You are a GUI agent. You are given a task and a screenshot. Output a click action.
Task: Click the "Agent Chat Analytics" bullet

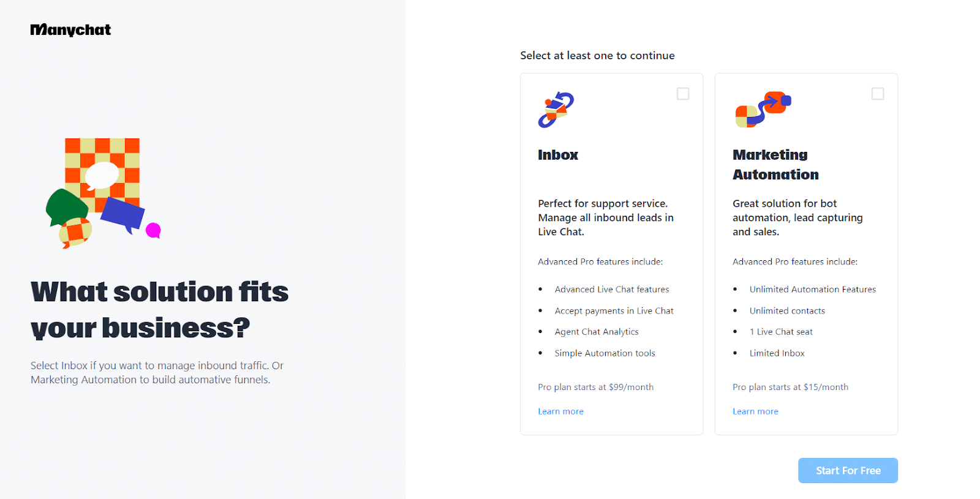(597, 332)
